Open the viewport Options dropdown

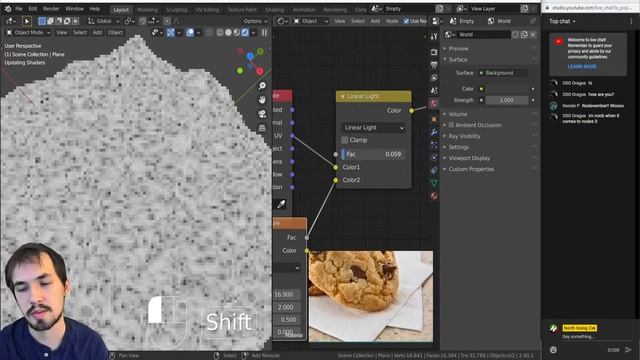coord(256,21)
